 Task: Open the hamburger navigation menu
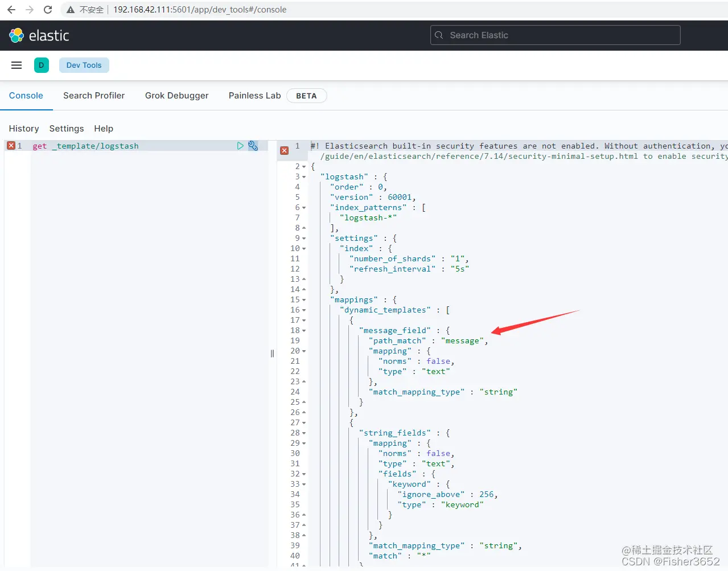pos(17,65)
